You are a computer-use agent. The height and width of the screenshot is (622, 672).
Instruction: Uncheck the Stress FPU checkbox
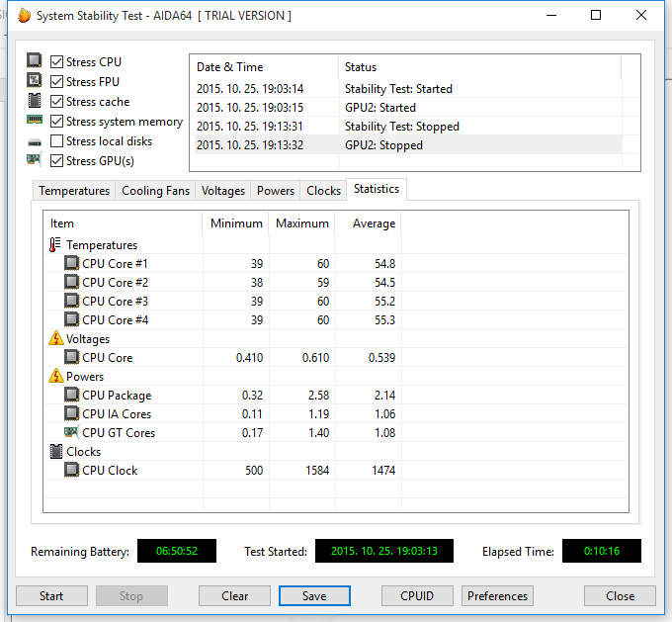tap(56, 81)
